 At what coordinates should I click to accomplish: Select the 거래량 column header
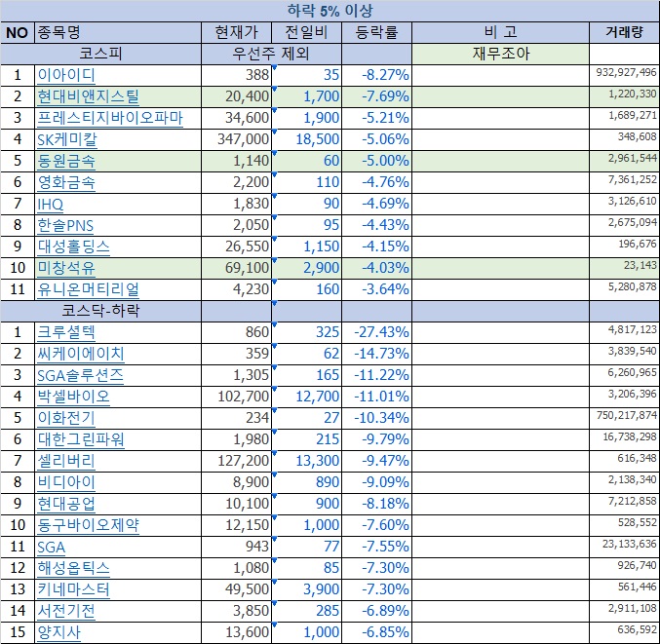[x=625, y=32]
